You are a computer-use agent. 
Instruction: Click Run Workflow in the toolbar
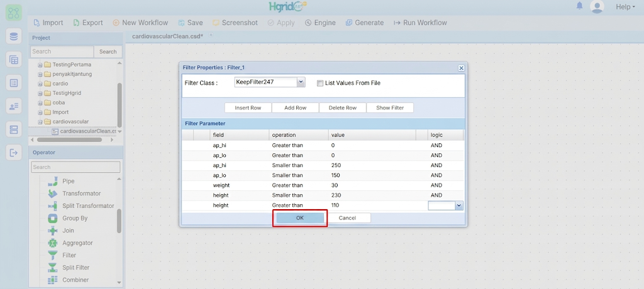420,23
